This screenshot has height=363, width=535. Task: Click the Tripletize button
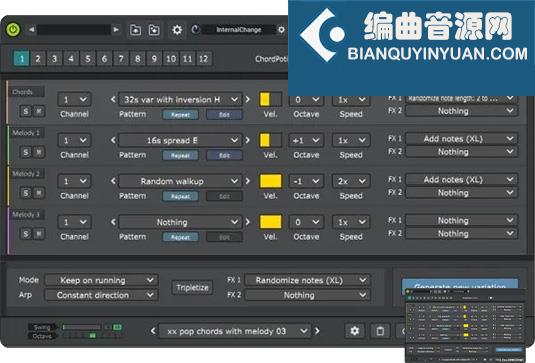192,288
